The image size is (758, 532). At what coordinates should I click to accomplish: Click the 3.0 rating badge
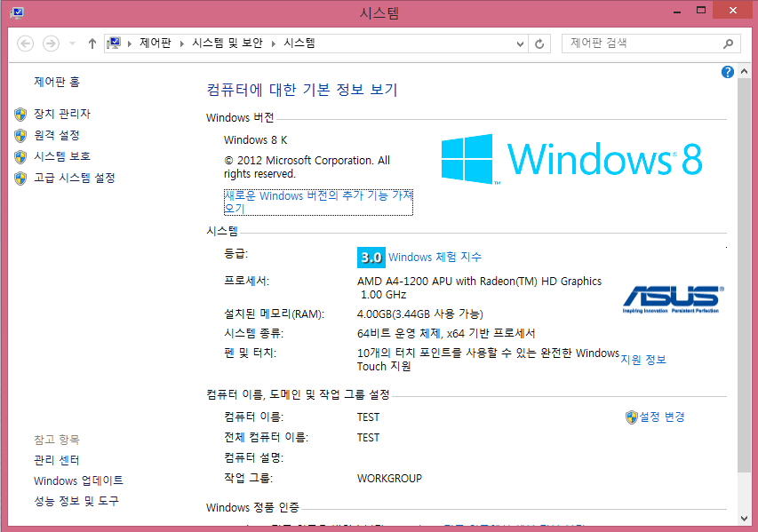371,258
